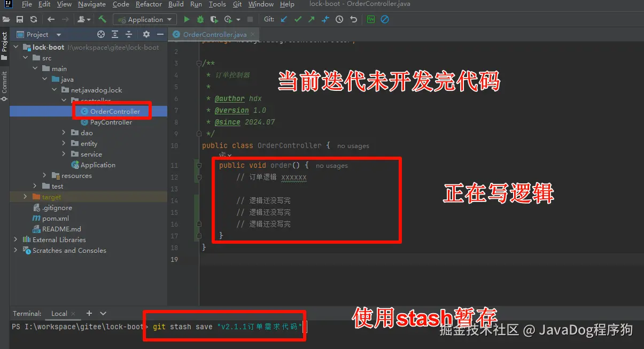Expand External Libraries node

[x=15, y=239]
